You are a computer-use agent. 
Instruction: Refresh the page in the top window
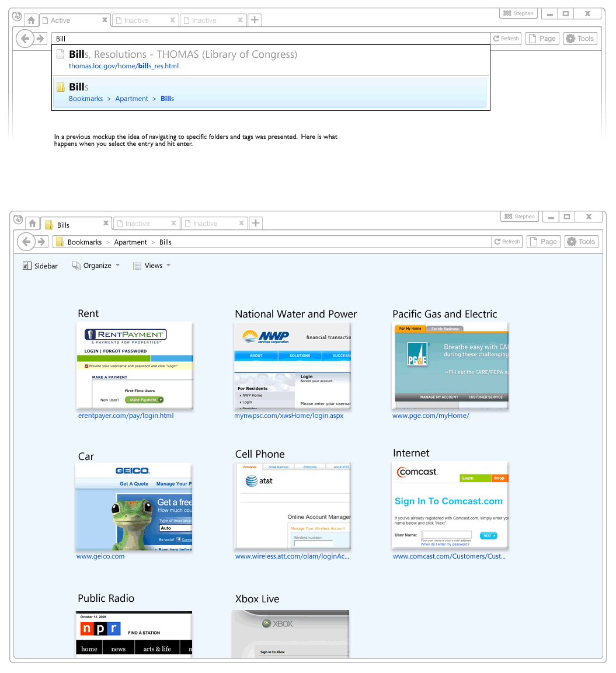[506, 39]
